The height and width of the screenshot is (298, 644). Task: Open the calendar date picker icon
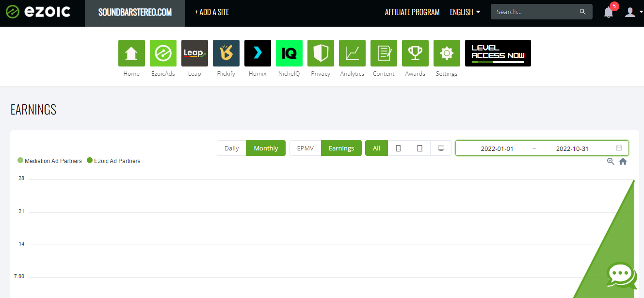[x=619, y=148]
